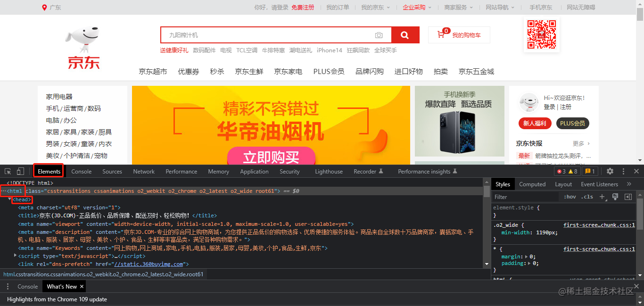The image size is (644, 306).
Task: Open the Performance insights tab
Action: coord(428,171)
